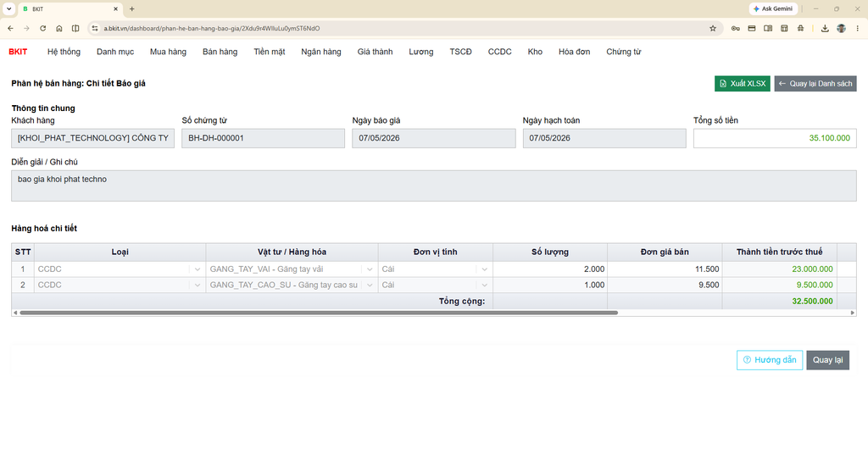Click the password key icon in toolbar

click(x=735, y=28)
